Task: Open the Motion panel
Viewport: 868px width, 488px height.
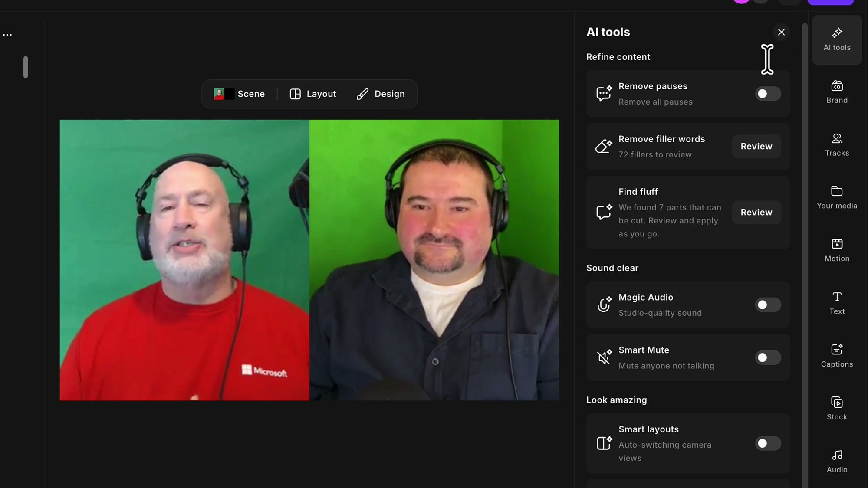Action: click(837, 251)
